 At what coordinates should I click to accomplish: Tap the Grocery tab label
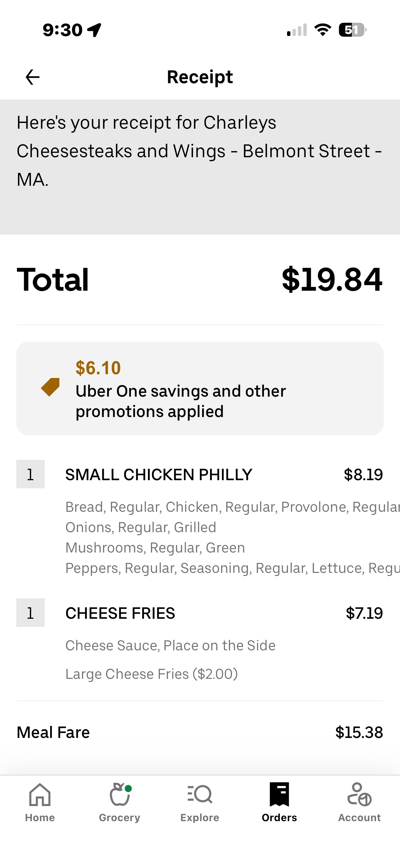pyautogui.click(x=120, y=817)
